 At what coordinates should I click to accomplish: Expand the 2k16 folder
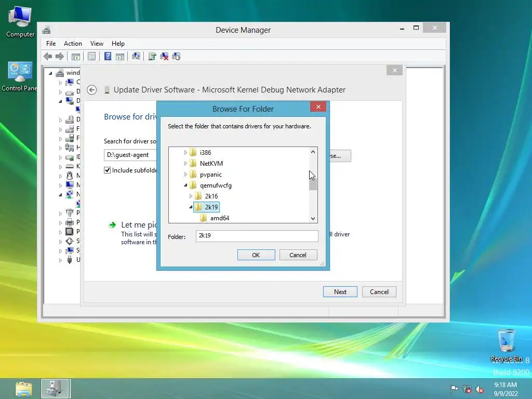click(x=191, y=196)
